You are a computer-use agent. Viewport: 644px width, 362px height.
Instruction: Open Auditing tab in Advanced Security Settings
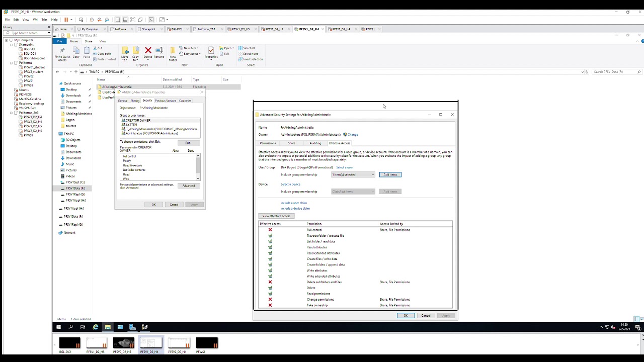(315, 143)
